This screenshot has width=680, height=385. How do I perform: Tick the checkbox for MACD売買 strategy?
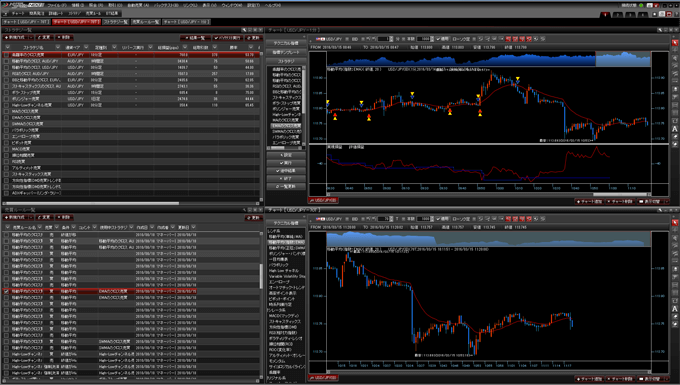6,149
